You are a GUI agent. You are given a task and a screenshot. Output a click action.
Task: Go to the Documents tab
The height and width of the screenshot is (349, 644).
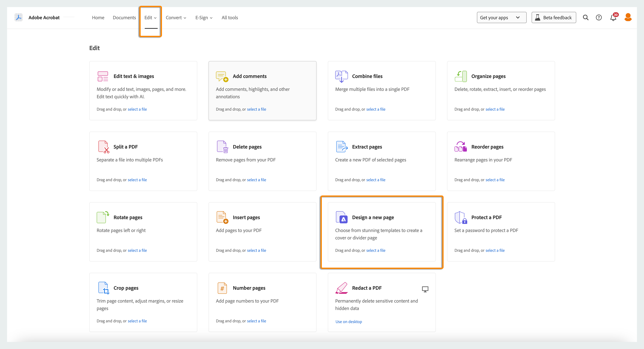(124, 18)
